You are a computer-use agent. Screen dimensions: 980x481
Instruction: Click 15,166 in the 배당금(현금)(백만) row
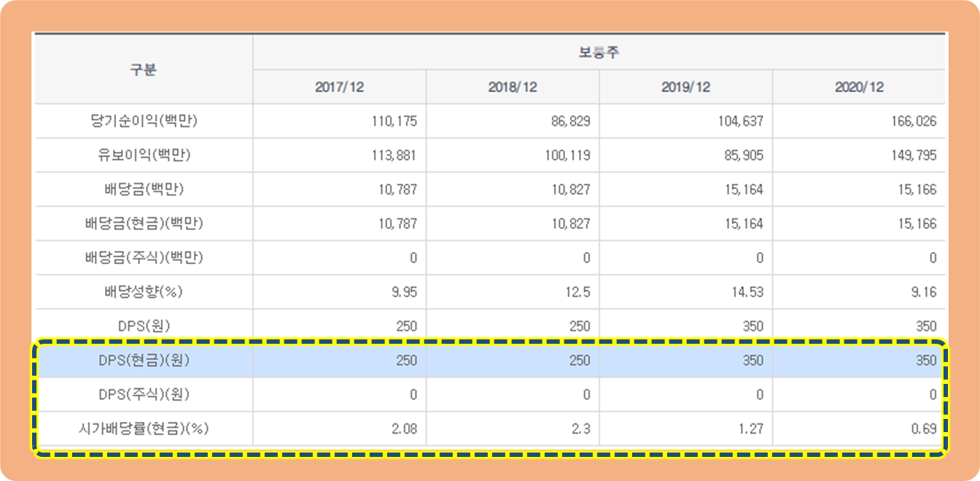(x=917, y=224)
